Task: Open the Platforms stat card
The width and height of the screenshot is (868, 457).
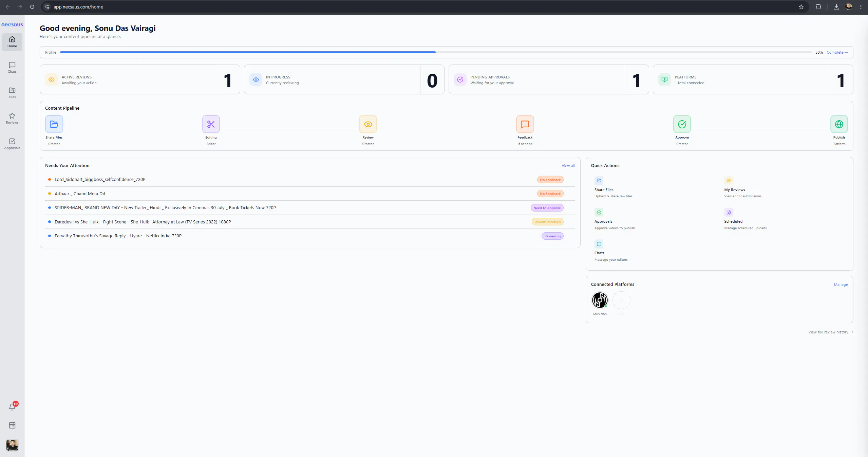Action: click(753, 79)
